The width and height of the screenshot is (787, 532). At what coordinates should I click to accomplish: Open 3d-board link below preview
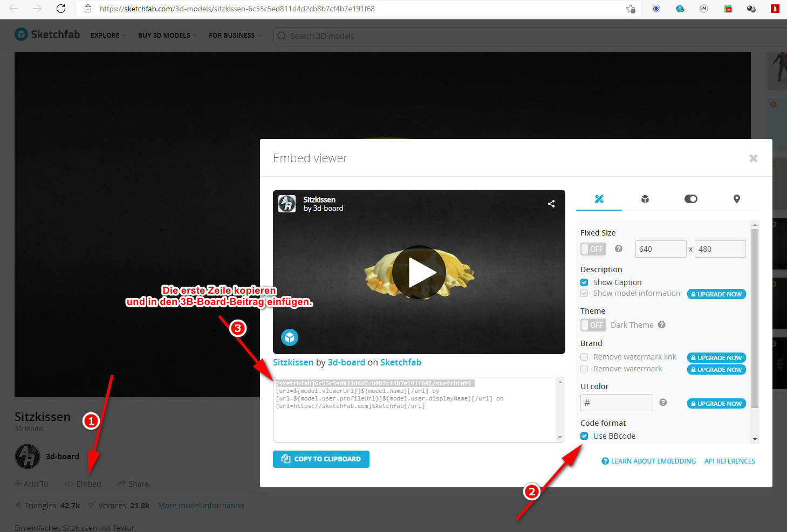point(346,362)
